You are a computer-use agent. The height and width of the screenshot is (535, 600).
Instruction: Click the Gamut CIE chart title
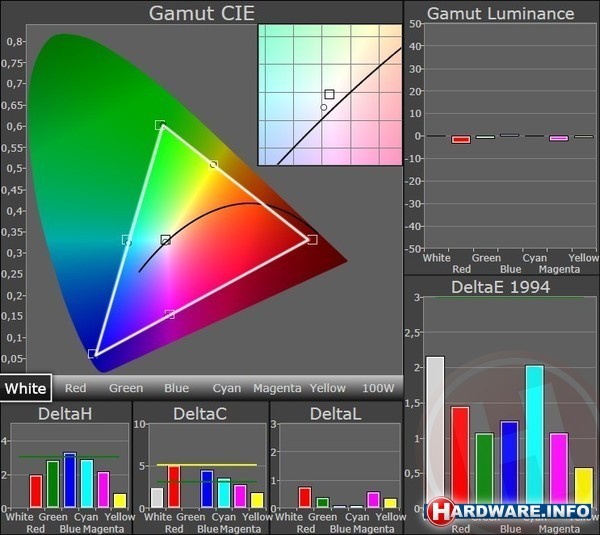[202, 13]
